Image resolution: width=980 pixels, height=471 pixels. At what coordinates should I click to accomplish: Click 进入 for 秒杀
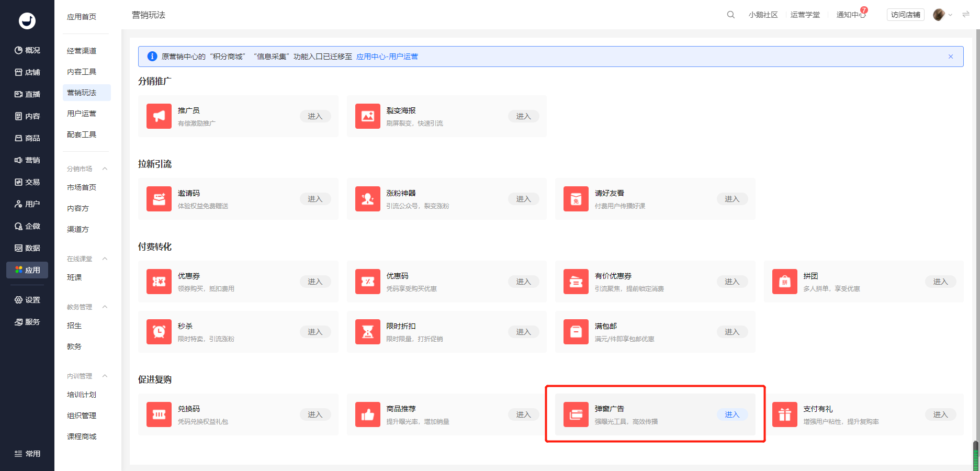[315, 332]
